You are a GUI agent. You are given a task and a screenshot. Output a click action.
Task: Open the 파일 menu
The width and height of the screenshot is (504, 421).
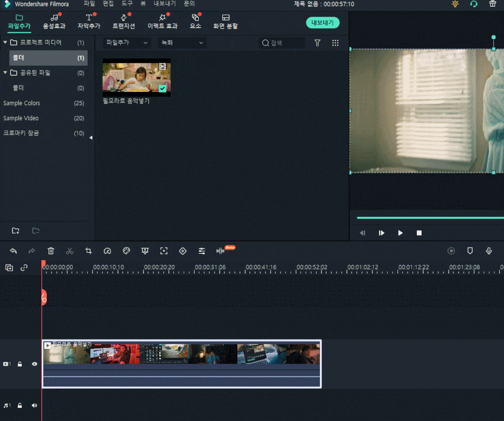[89, 4]
